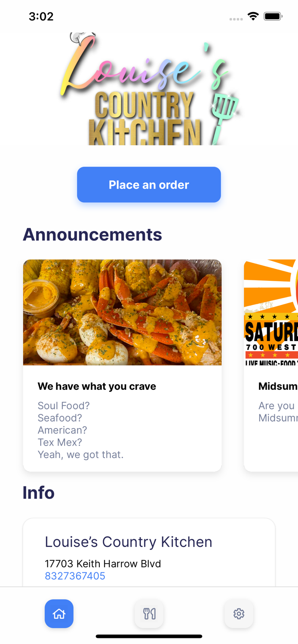
Task: Open the Saturday event flyer thumbnail
Action: pyautogui.click(x=271, y=312)
